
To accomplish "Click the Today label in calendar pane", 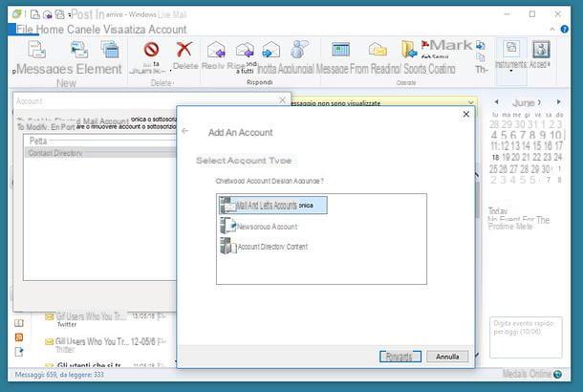I will click(x=498, y=211).
